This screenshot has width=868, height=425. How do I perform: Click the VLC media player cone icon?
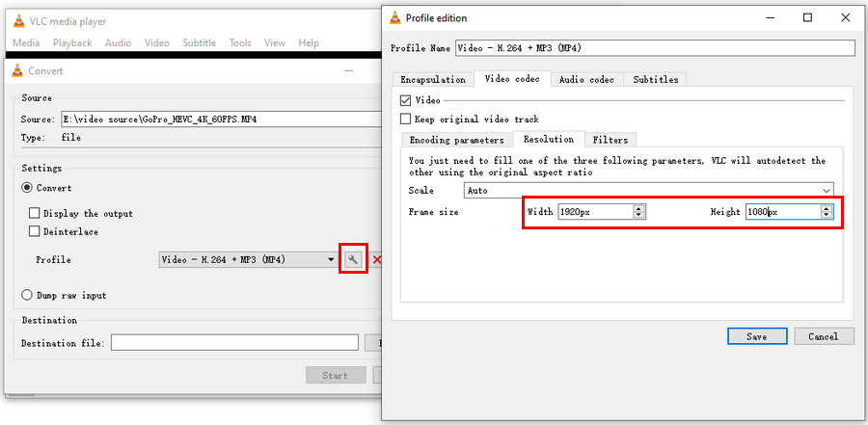[20, 21]
